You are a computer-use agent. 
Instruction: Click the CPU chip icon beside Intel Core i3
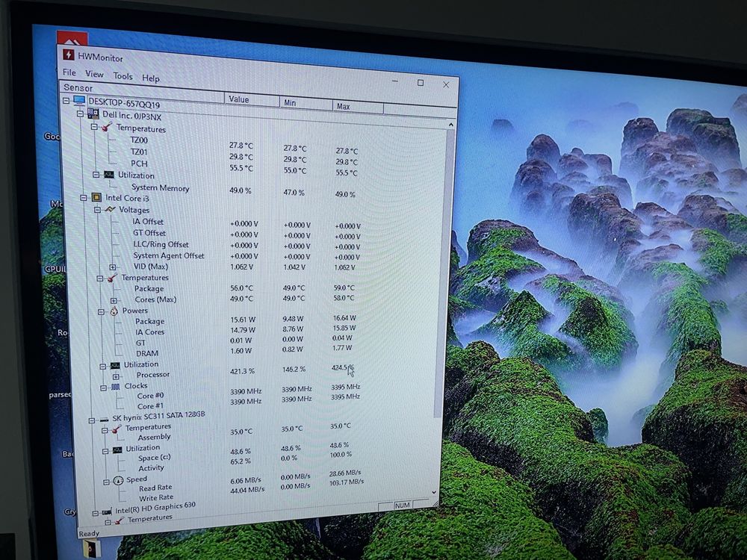[96, 197]
